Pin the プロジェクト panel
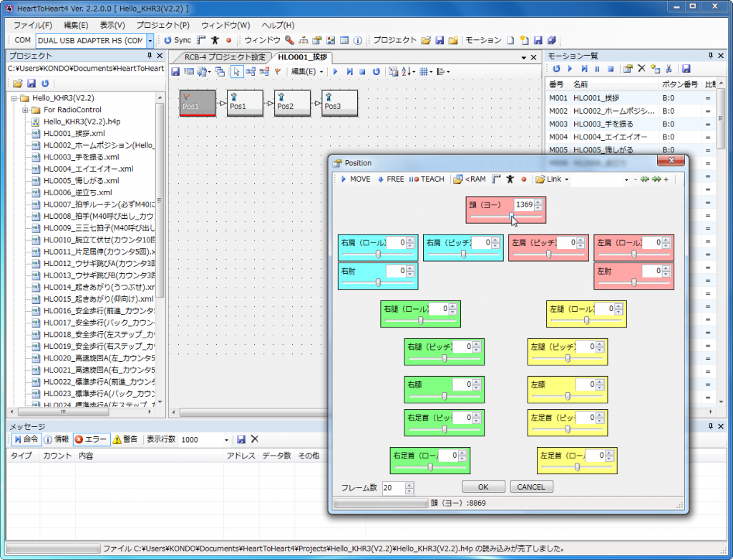 (150, 56)
